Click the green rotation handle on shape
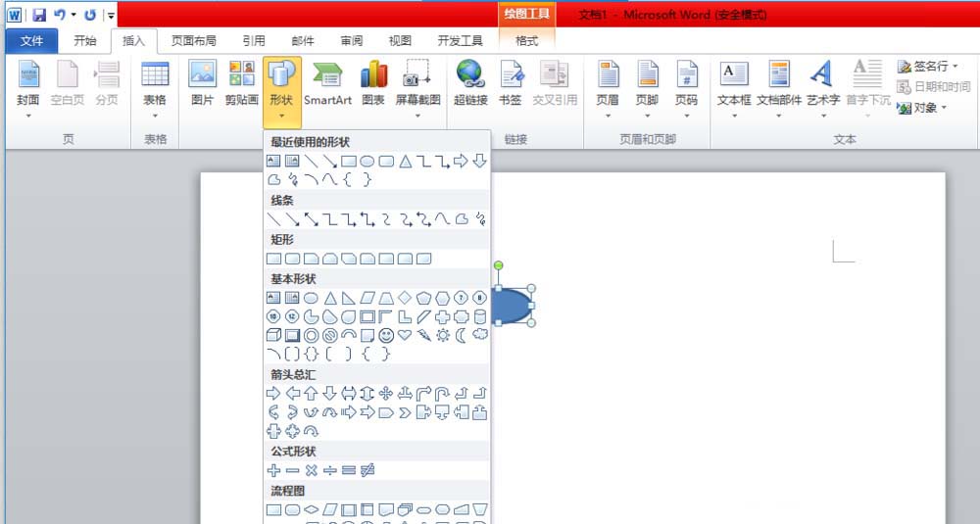 [x=498, y=265]
